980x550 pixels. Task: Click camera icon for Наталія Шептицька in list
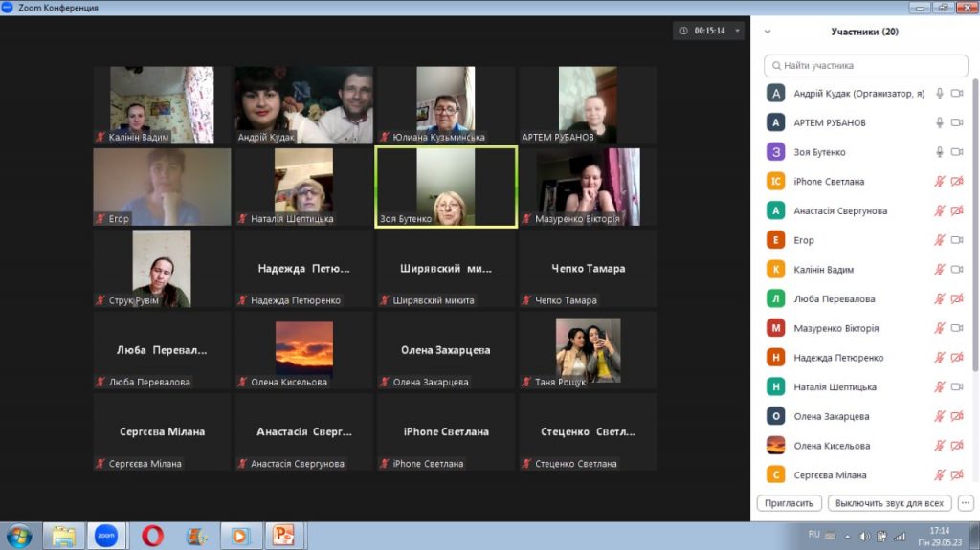(957, 386)
